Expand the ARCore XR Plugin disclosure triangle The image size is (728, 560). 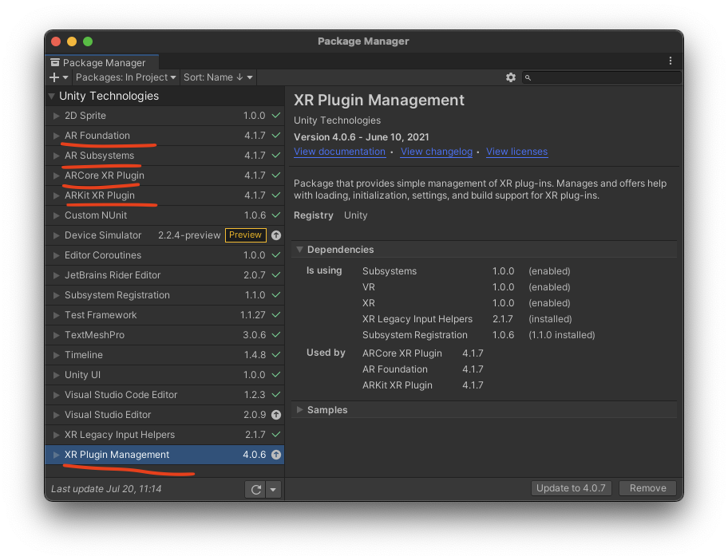tap(57, 175)
